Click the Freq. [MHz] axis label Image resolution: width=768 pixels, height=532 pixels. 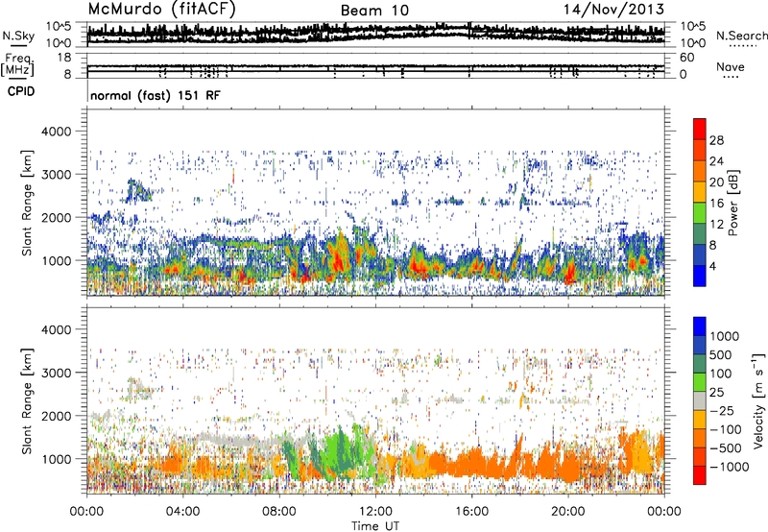pyautogui.click(x=17, y=64)
